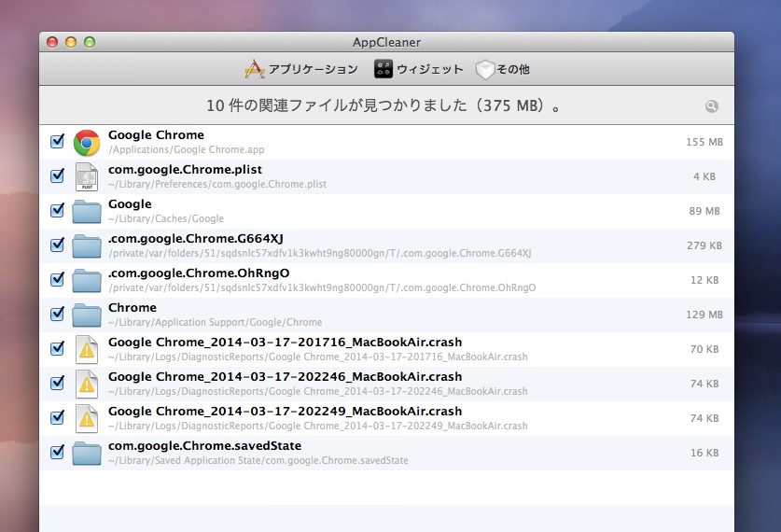The image size is (781, 532).
Task: Click the 202249 crash report icon
Action: 87,418
